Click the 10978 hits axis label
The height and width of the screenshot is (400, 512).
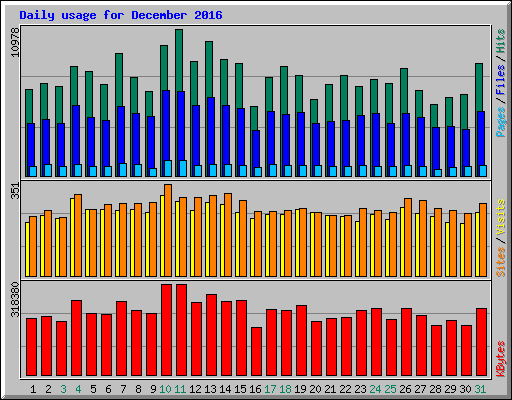15,42
